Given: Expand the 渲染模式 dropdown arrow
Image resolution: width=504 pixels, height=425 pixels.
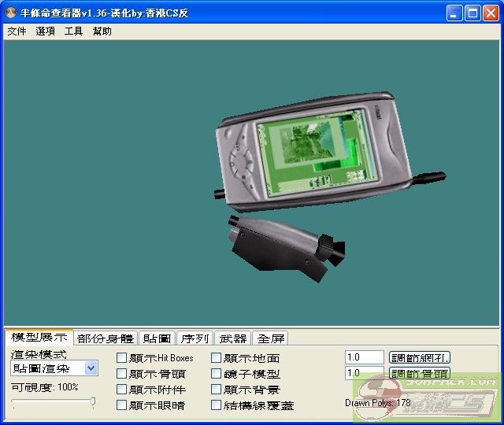Looking at the screenshot, I should [91, 368].
